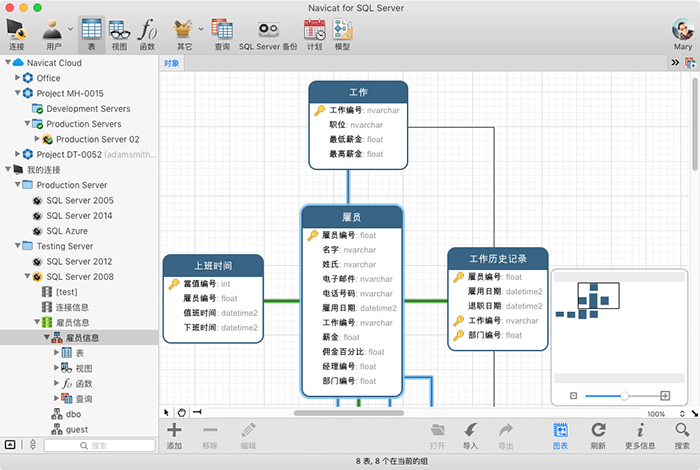The image size is (700, 470).
Task: Select the pointer tool in diagram
Action: pyautogui.click(x=167, y=412)
